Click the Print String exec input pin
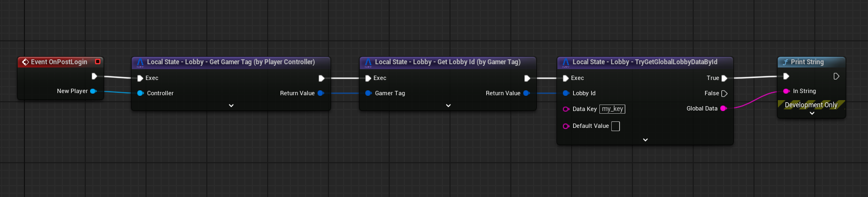 click(786, 76)
